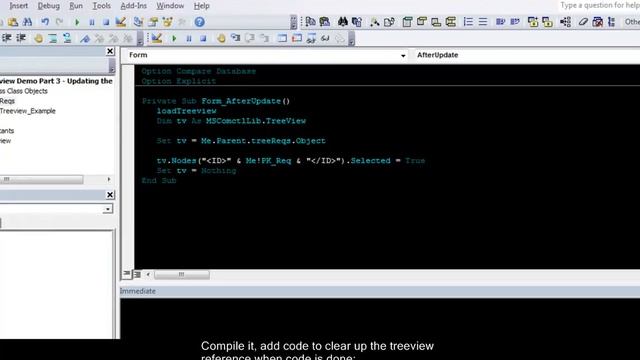The image size is (640, 360).
Task: Click the Find binoculars icon in the Standard toolbar
Action: coord(27,22)
